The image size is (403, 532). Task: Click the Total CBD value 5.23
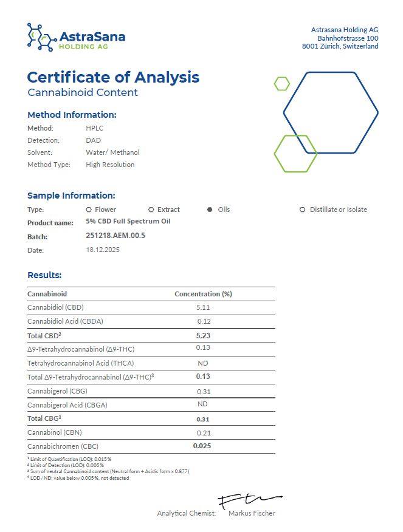(203, 335)
